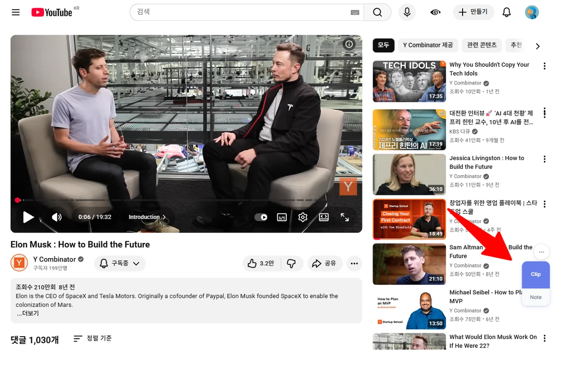Screen dimensions: 588x368
Task: Dislike the video
Action: 292,263
